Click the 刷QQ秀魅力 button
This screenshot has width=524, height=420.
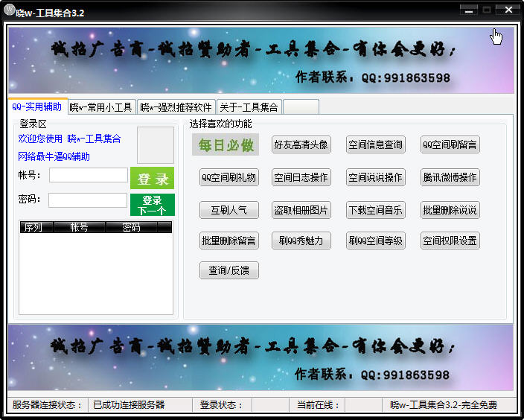click(x=301, y=241)
